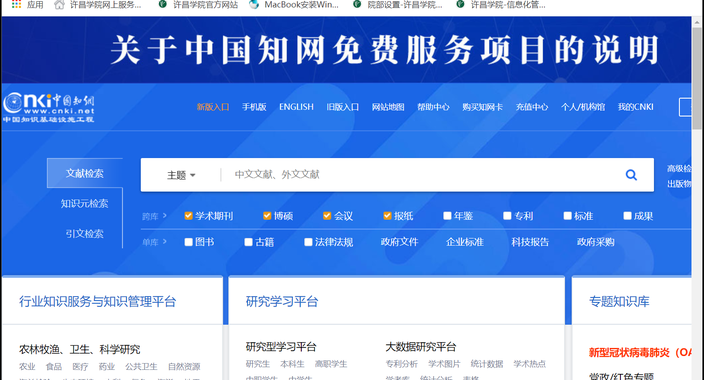Open 许昌学院-信息化管 bookmark
The width and height of the screenshot is (704, 380).
tap(501, 5)
